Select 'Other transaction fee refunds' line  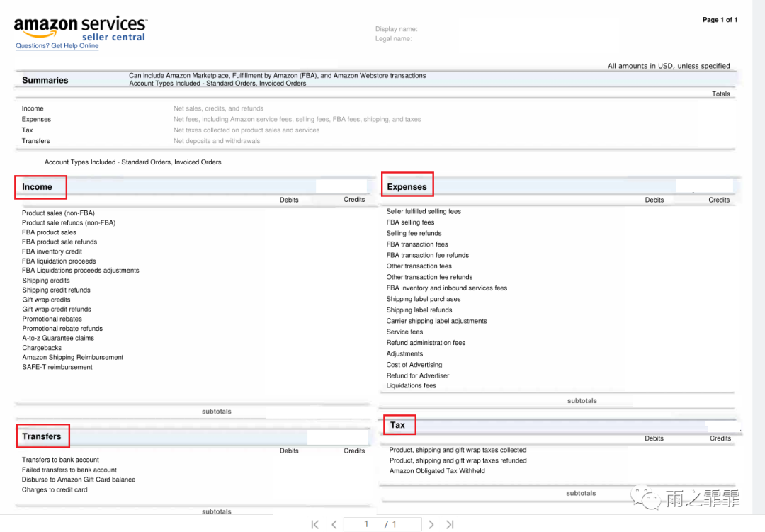(x=429, y=277)
